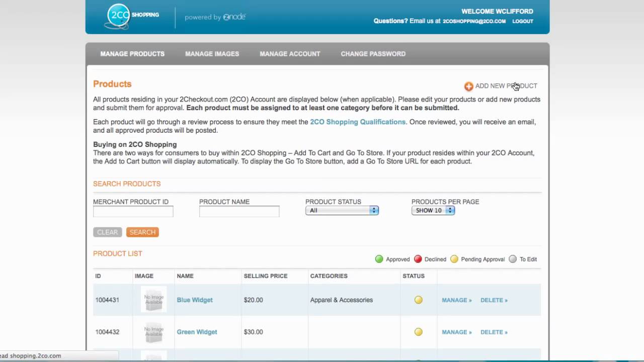
Task: Click the yellow status dot for Green Widget
Action: coord(418,332)
